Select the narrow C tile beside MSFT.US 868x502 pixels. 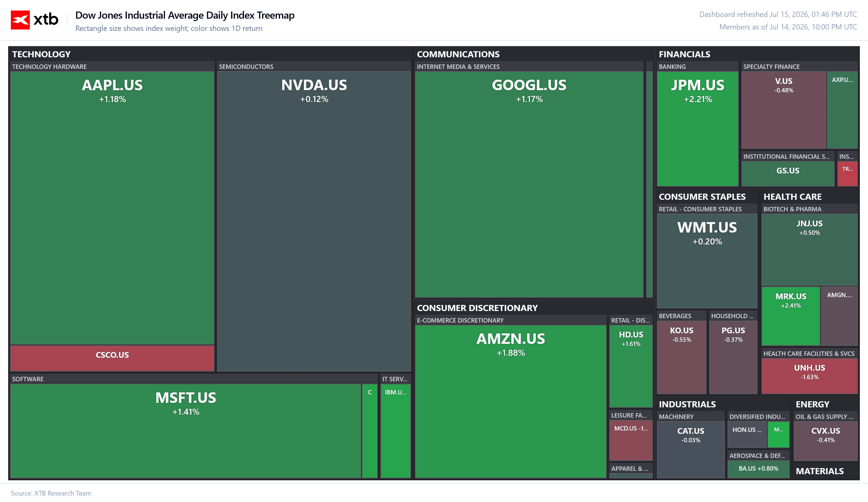pyautogui.click(x=370, y=431)
